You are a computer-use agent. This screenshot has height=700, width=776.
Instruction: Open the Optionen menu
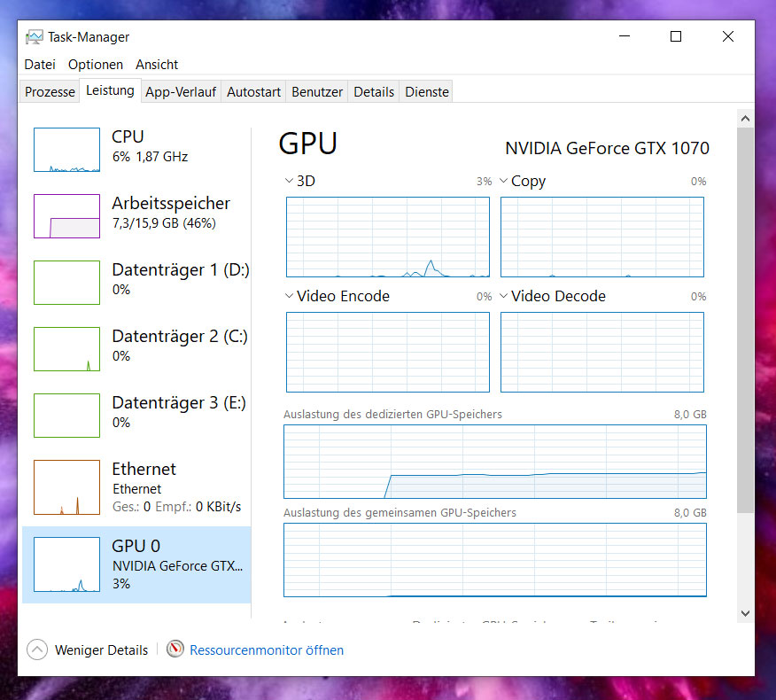click(x=96, y=65)
